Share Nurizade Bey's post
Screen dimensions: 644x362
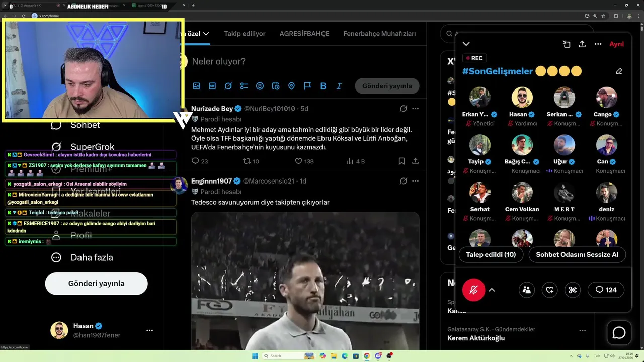[415, 161]
